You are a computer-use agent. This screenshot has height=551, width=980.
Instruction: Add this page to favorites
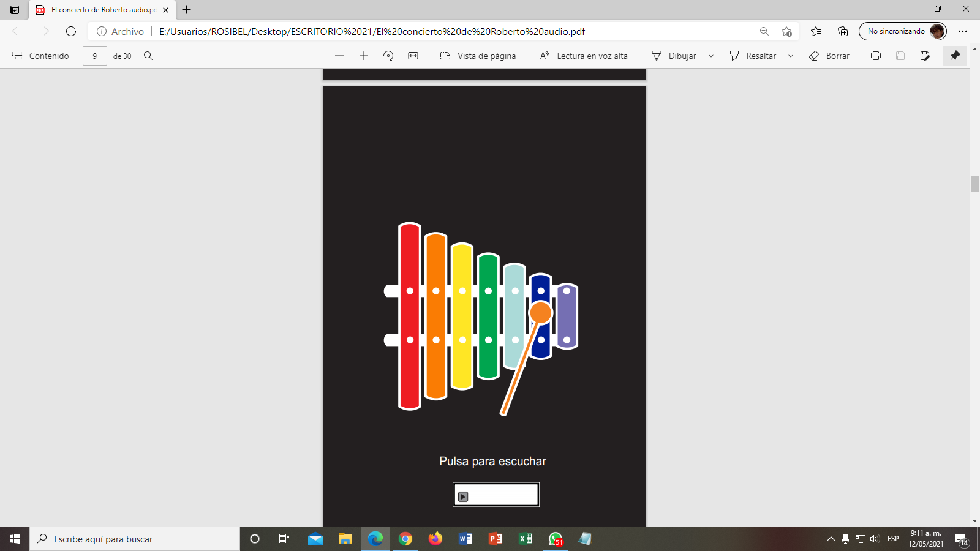point(787,31)
